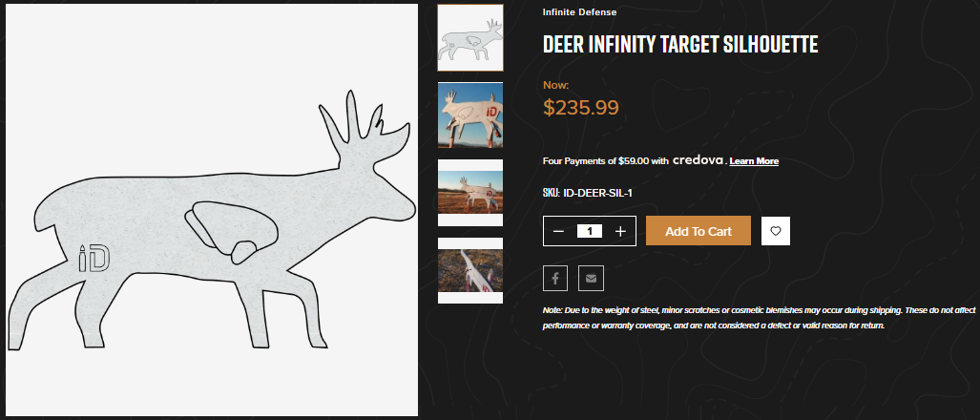
Task: Open the Infinite Defense brand link
Action: [x=579, y=12]
